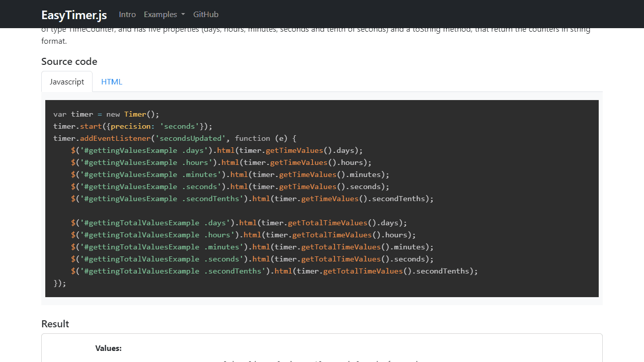This screenshot has height=362, width=644.
Task: Click the '#gettingTotalValuesExample .hours' code line
Action: click(244, 235)
